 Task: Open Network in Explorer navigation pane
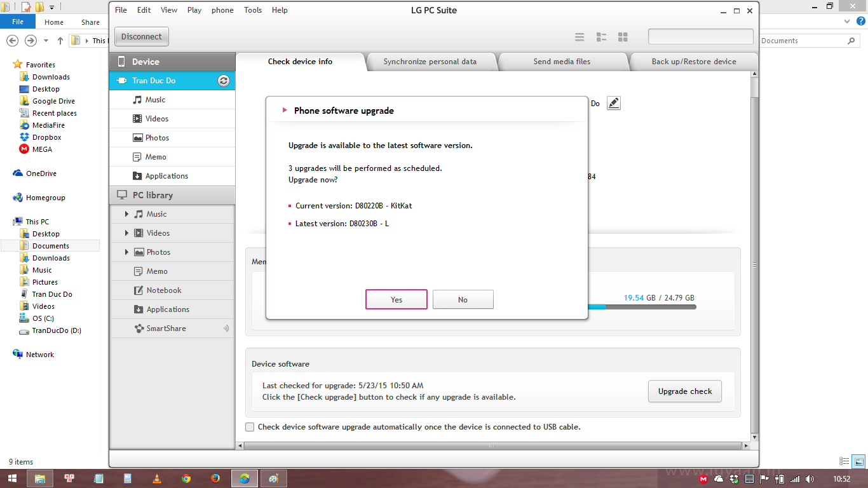[39, 355]
